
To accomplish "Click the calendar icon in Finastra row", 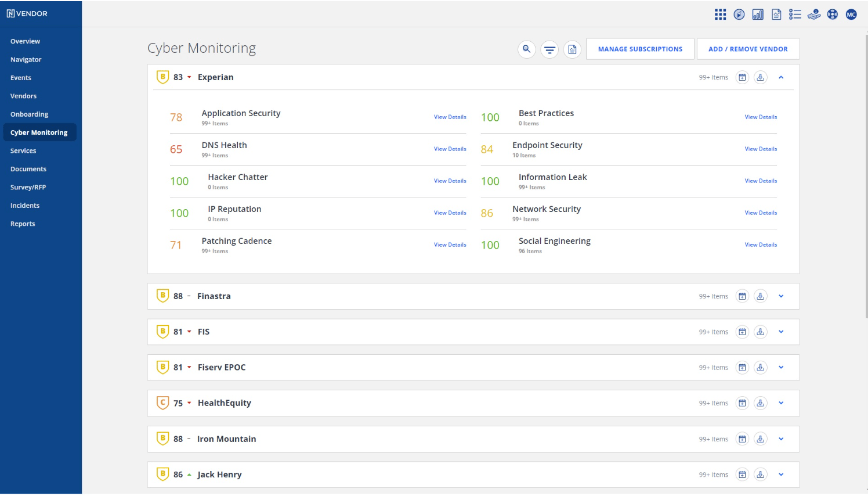I will tap(742, 296).
